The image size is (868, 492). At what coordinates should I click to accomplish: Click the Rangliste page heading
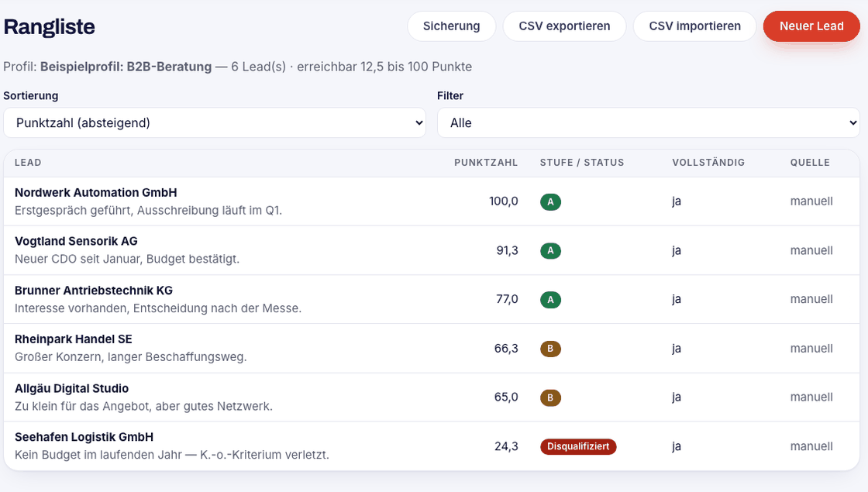tap(50, 26)
